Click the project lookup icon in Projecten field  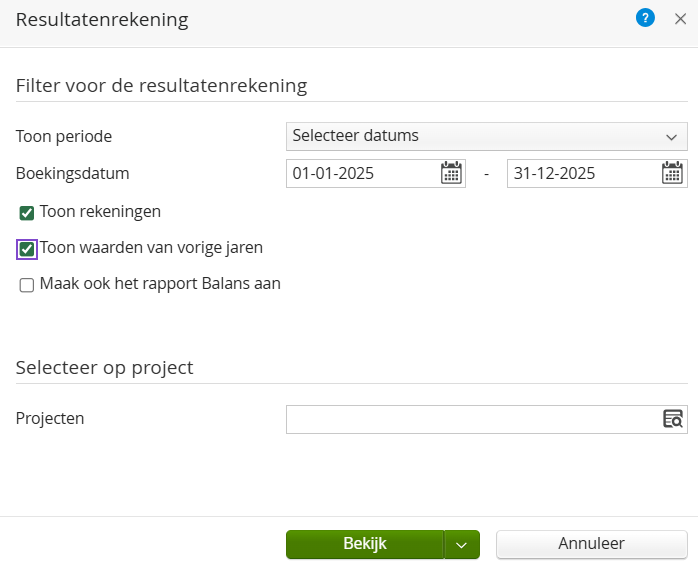point(673,419)
